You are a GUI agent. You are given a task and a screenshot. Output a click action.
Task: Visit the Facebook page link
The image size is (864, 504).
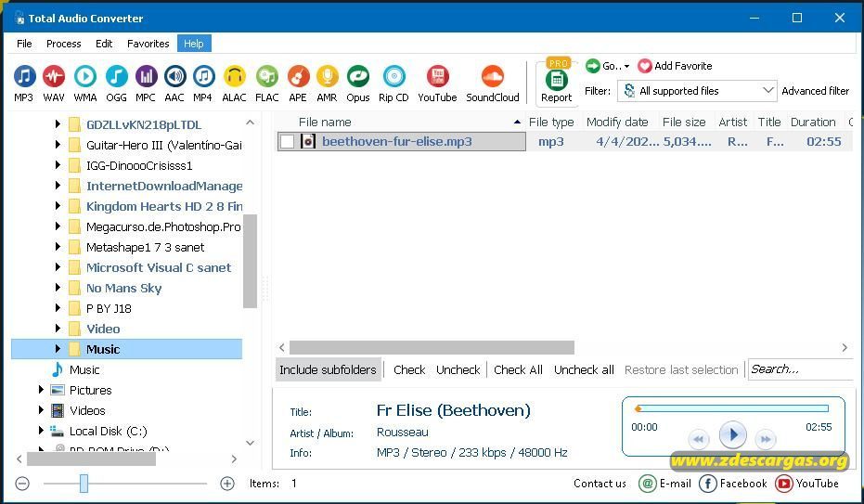click(733, 484)
